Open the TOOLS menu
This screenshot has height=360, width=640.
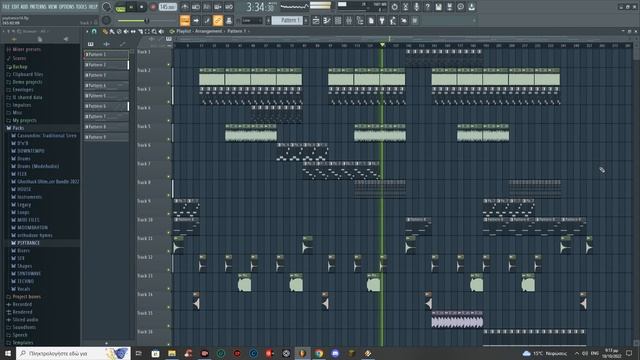(x=82, y=7)
